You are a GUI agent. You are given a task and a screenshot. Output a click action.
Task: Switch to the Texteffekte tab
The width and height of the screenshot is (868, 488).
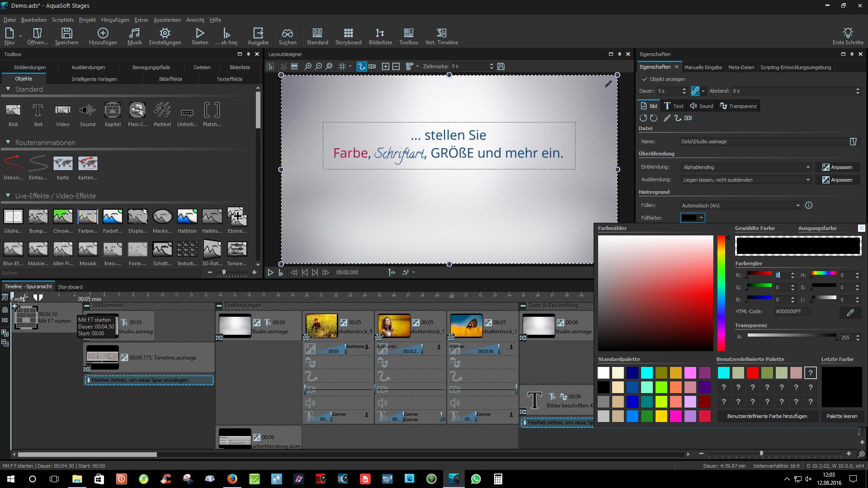pyautogui.click(x=229, y=79)
